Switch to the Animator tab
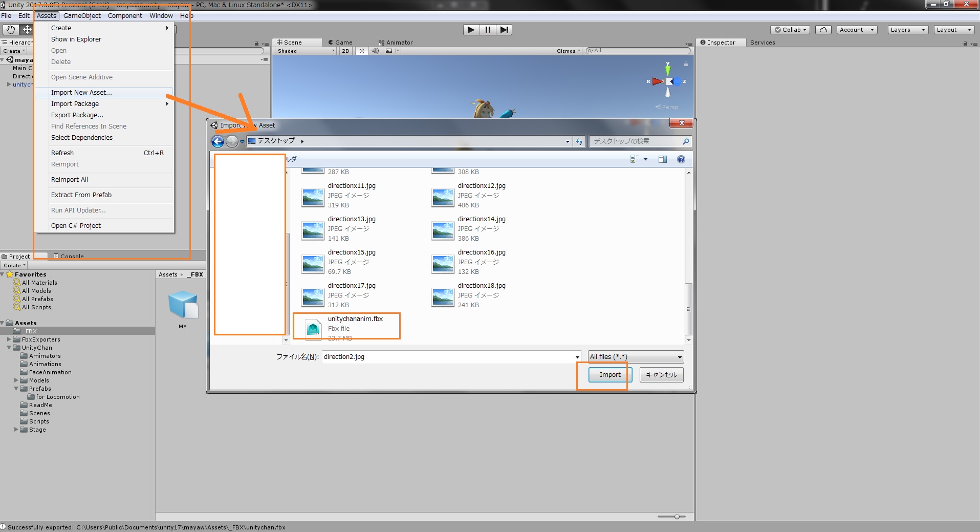This screenshot has height=532, width=980. 397,42
